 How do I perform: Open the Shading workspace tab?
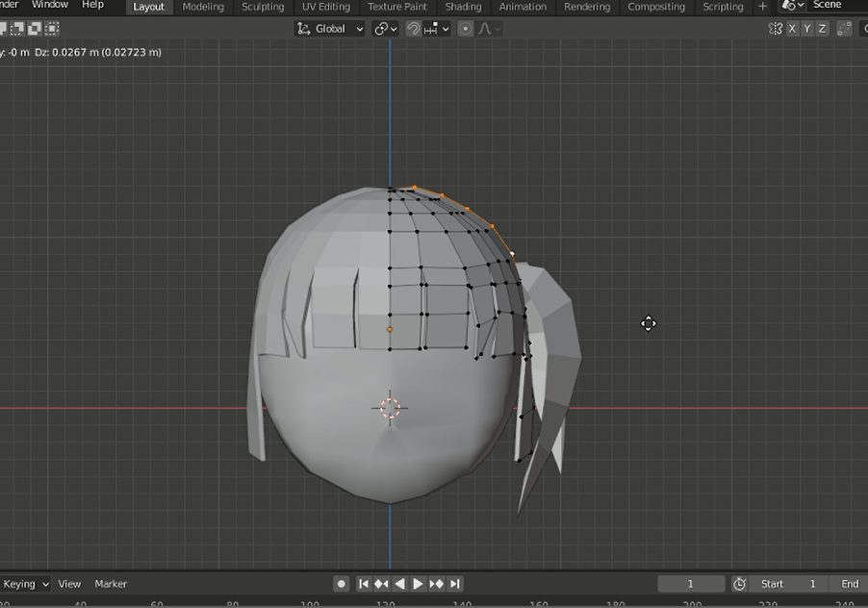pyautogui.click(x=463, y=7)
